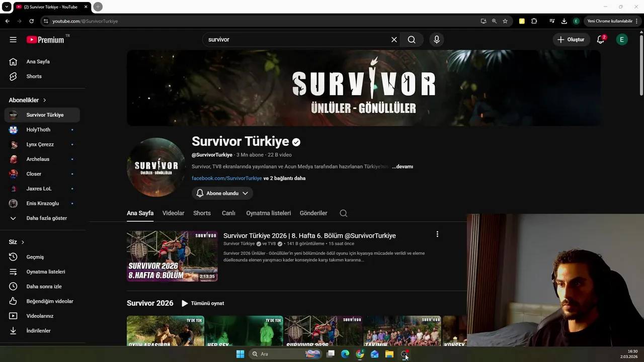Open the Abone olundu subscription dropdown
The width and height of the screenshot is (644, 362).
pyautogui.click(x=222, y=194)
